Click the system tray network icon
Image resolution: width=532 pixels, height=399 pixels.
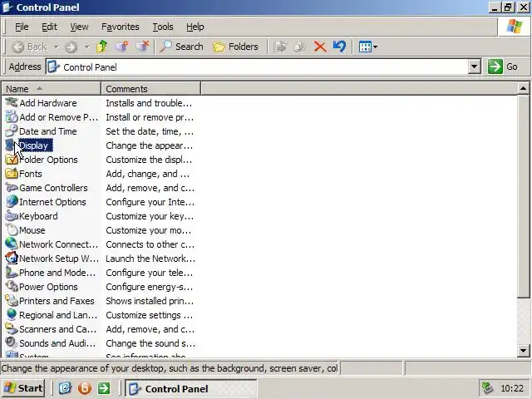tap(488, 388)
